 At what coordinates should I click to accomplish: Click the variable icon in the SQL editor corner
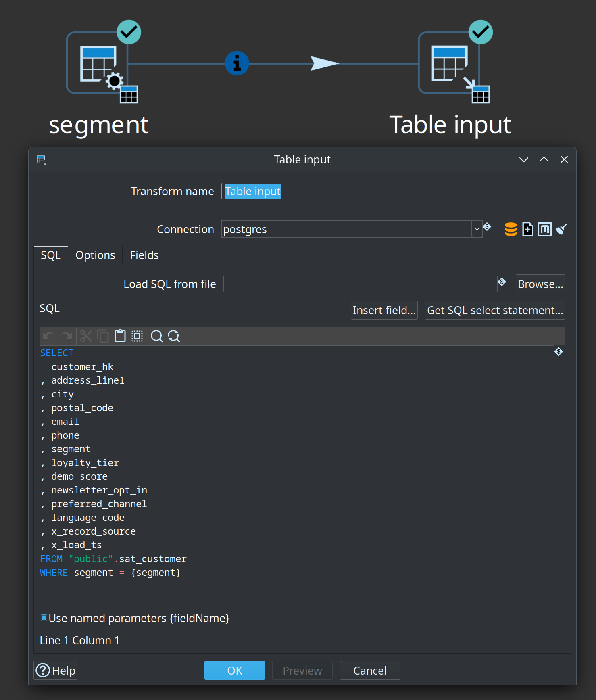[x=558, y=352]
